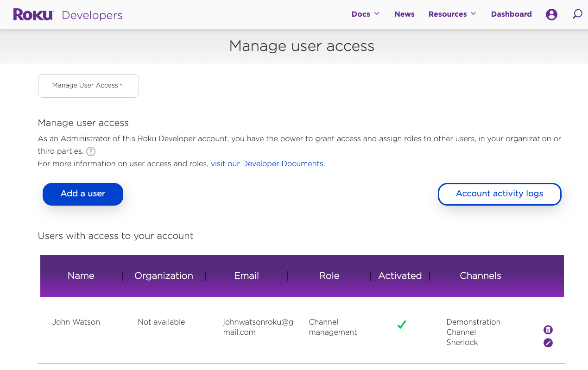Open the Account activity logs
The height and width of the screenshot is (370, 588).
tap(499, 194)
